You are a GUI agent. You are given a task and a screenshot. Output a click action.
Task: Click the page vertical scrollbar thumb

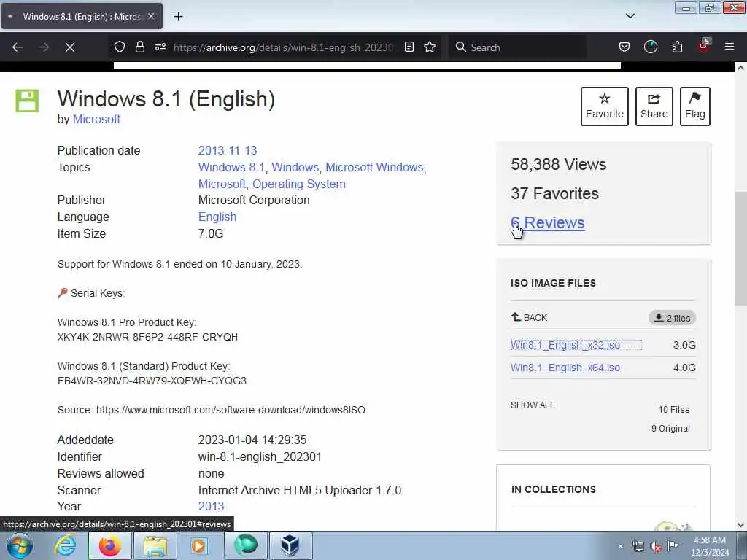click(740, 248)
